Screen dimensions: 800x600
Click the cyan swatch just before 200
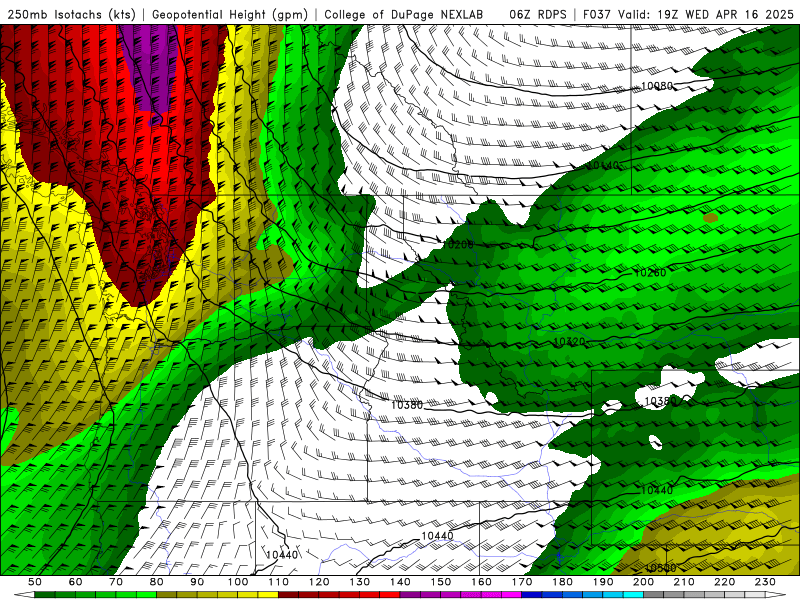click(x=634, y=595)
